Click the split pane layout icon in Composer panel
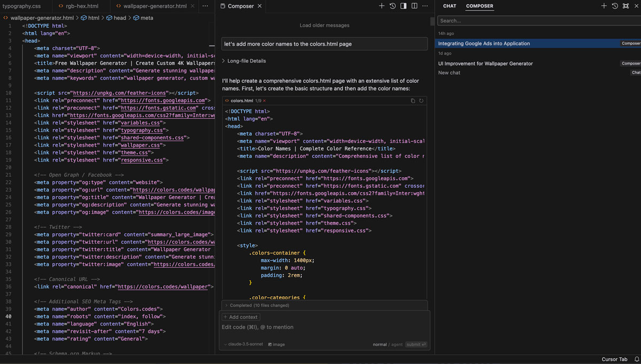641x364 pixels. click(x=414, y=6)
